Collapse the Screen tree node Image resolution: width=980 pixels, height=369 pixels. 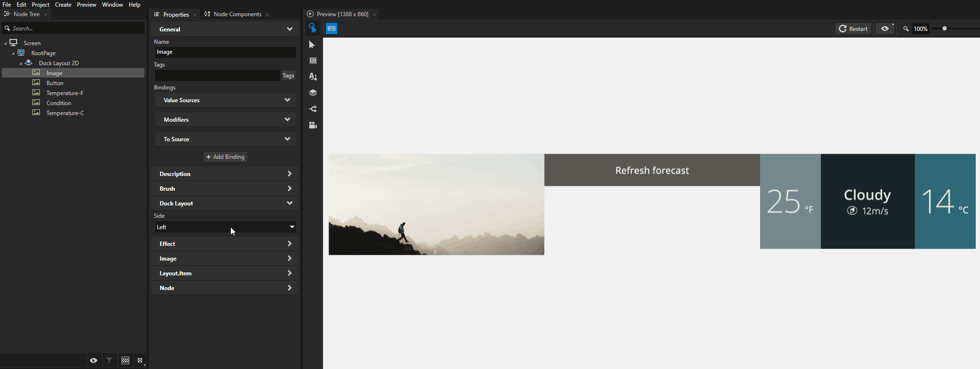(6, 43)
